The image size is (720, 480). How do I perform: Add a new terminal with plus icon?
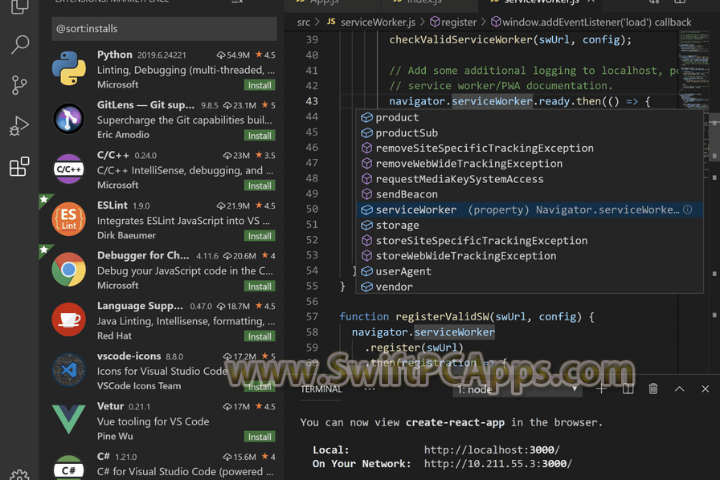pyautogui.click(x=602, y=389)
